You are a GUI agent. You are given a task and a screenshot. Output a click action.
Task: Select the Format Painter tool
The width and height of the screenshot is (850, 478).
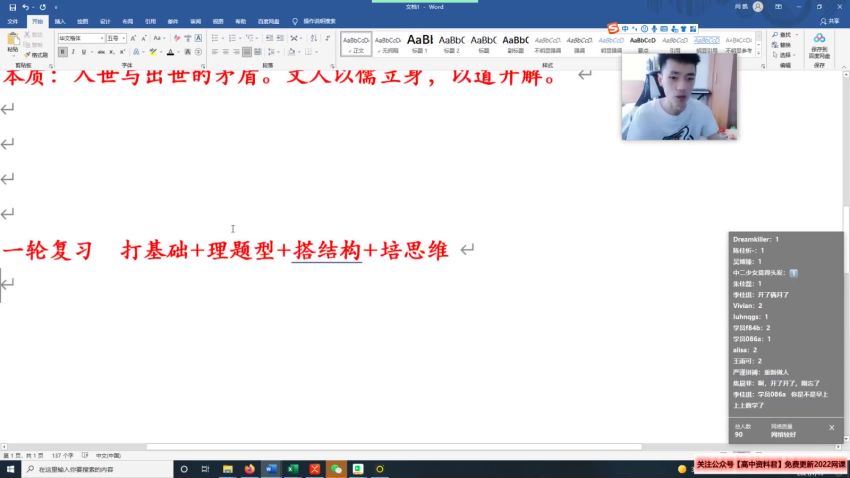36,55
